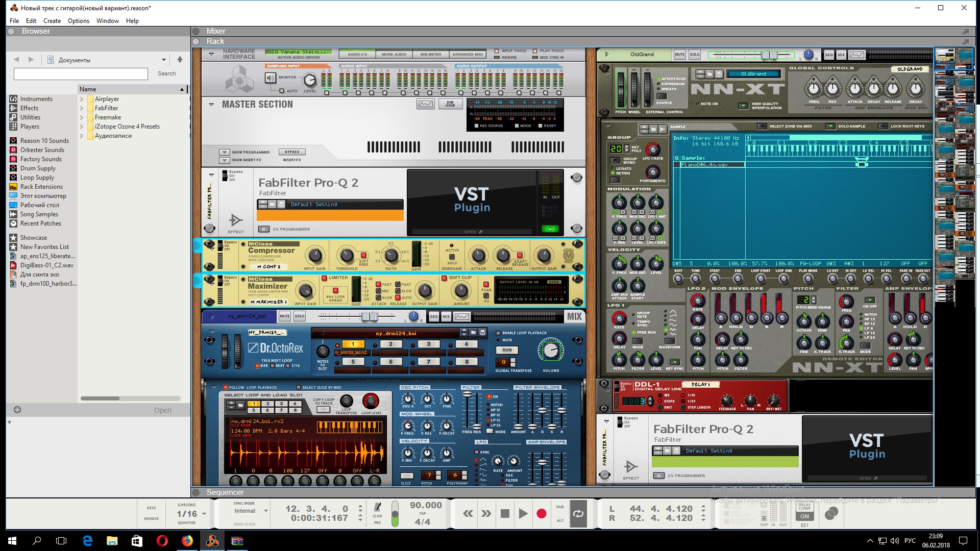Screen dimensions: 980x551
Task: Click the browser forward arrow
Action: point(31,60)
